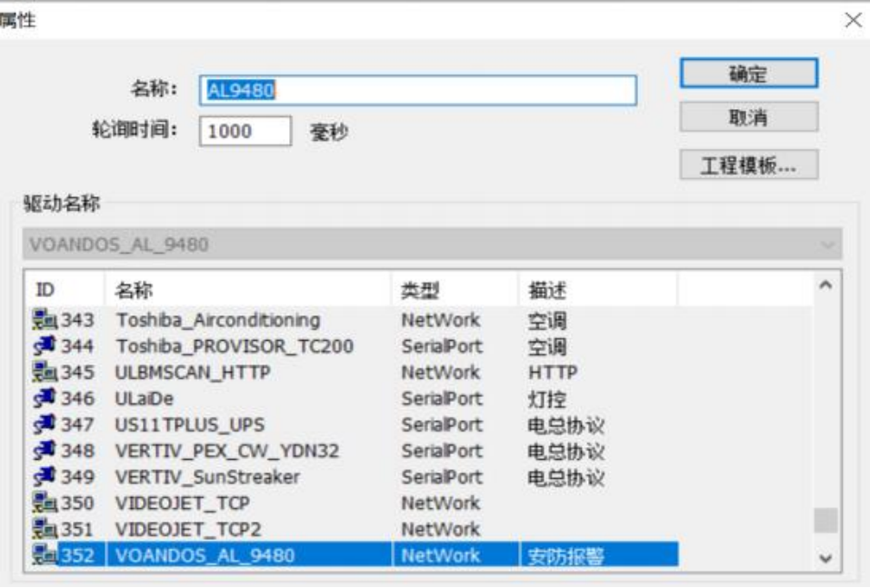This screenshot has width=870, height=588.
Task: Click network icon of row 345
Action: click(45, 372)
